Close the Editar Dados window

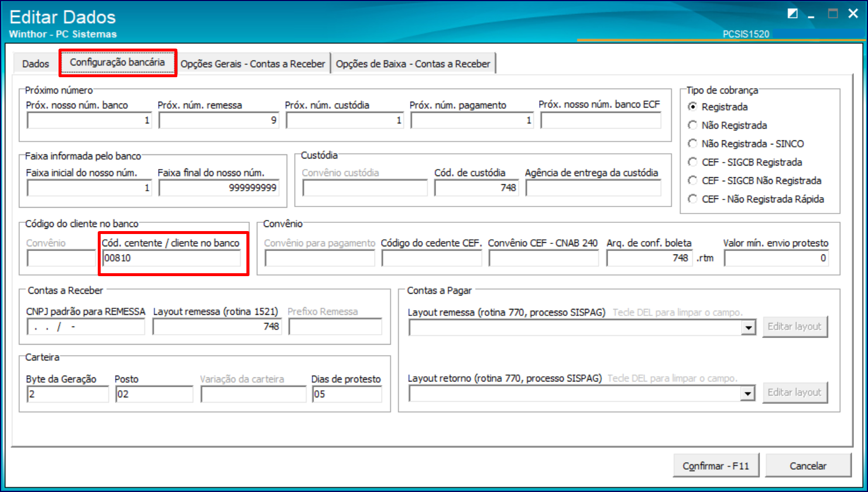[x=853, y=13]
